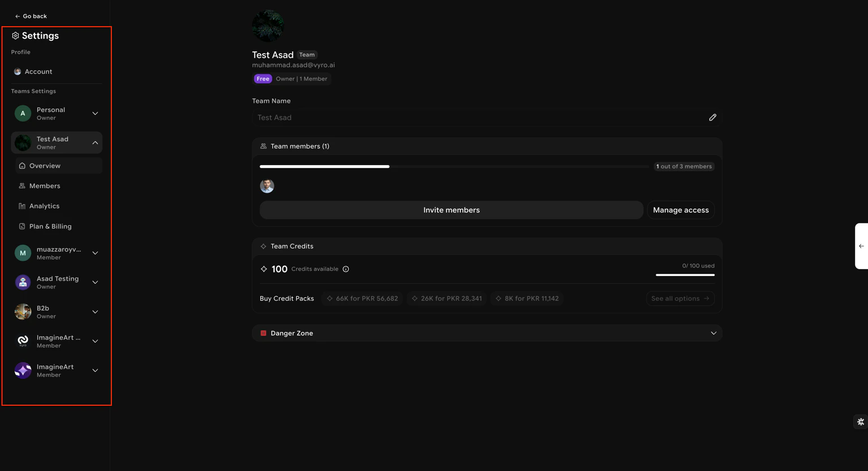Click the 1 out of 3 members label
The height and width of the screenshot is (471, 868).
(x=684, y=167)
